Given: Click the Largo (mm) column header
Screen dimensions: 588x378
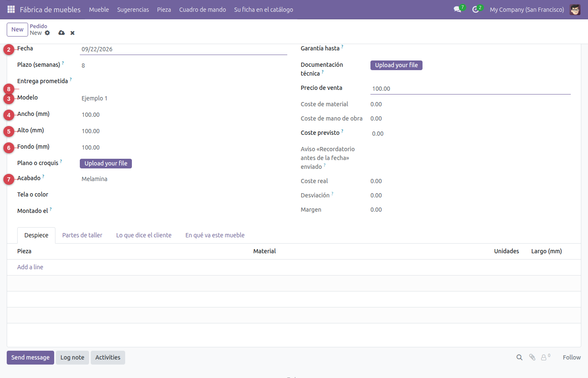Looking at the screenshot, I should coord(546,251).
